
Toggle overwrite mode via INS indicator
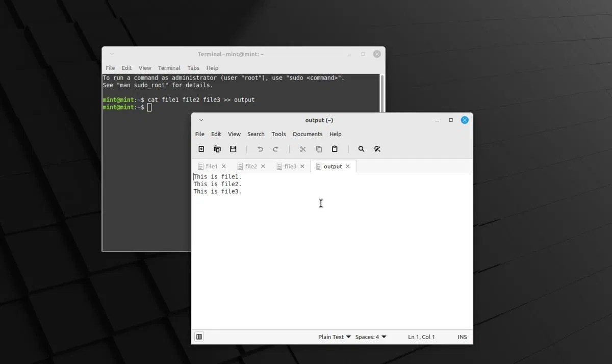point(462,336)
